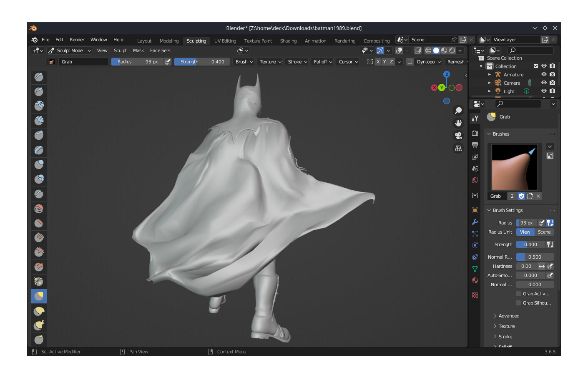588x388 pixels.
Task: Select the Thumb brush tool
Action: pyautogui.click(x=39, y=340)
